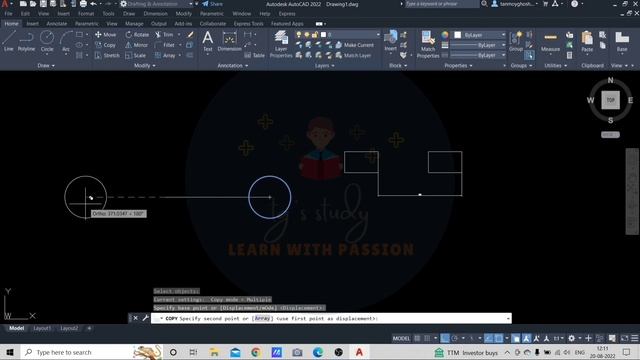
Task: Open Layer Properties manager
Action: coord(281,44)
